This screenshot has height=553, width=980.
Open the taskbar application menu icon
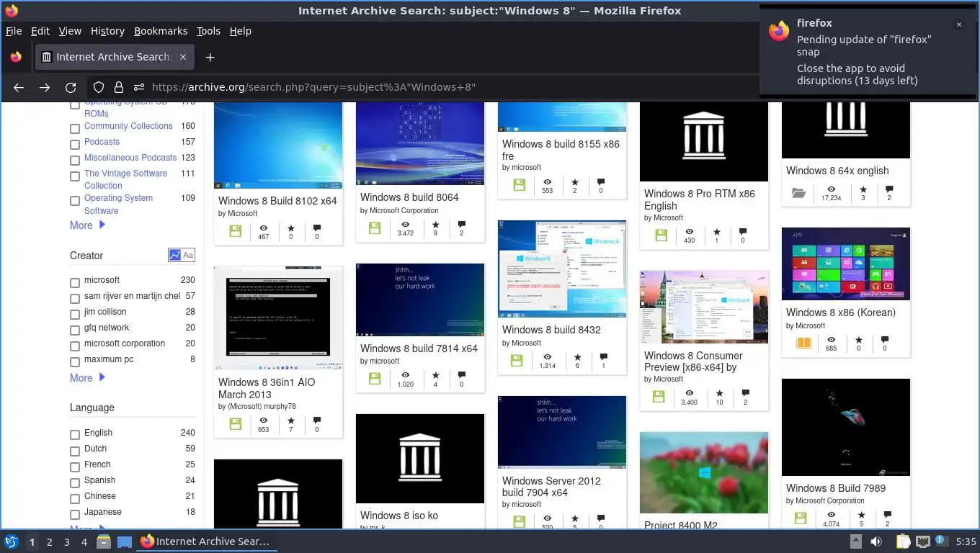(11, 541)
